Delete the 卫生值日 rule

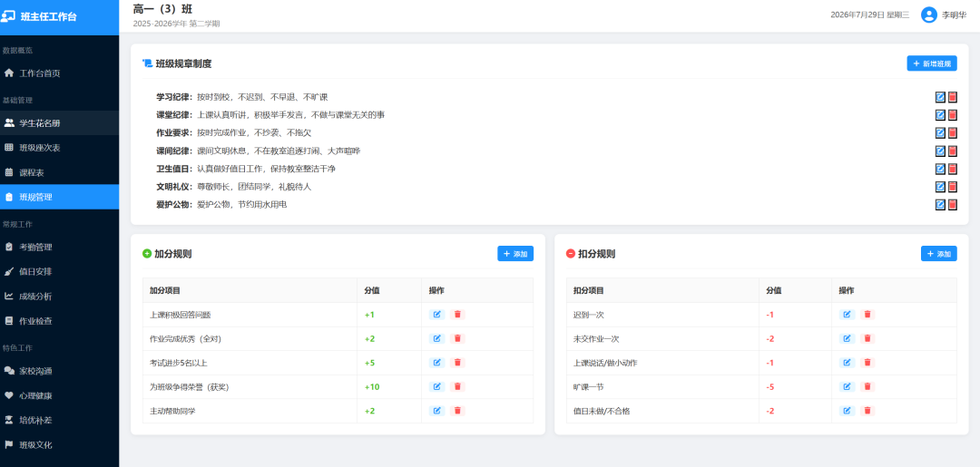coord(953,169)
